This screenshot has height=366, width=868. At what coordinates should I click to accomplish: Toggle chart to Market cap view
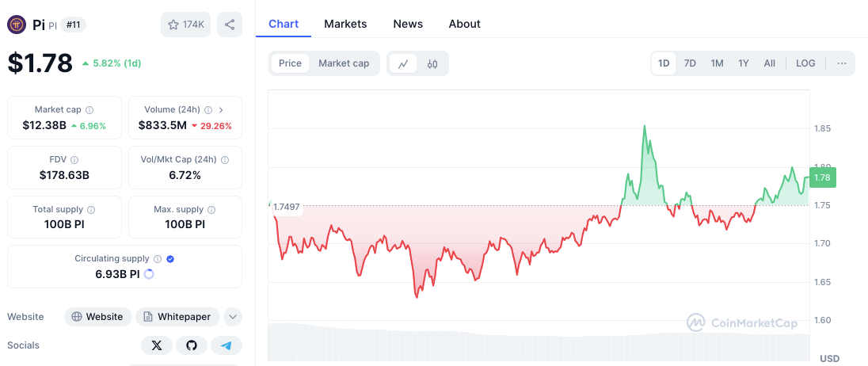point(344,63)
